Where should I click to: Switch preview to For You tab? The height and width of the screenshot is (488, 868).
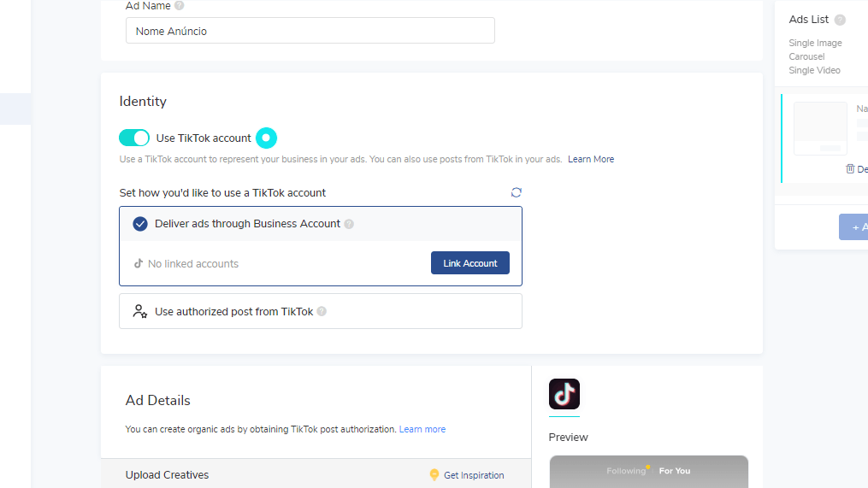[x=674, y=471]
